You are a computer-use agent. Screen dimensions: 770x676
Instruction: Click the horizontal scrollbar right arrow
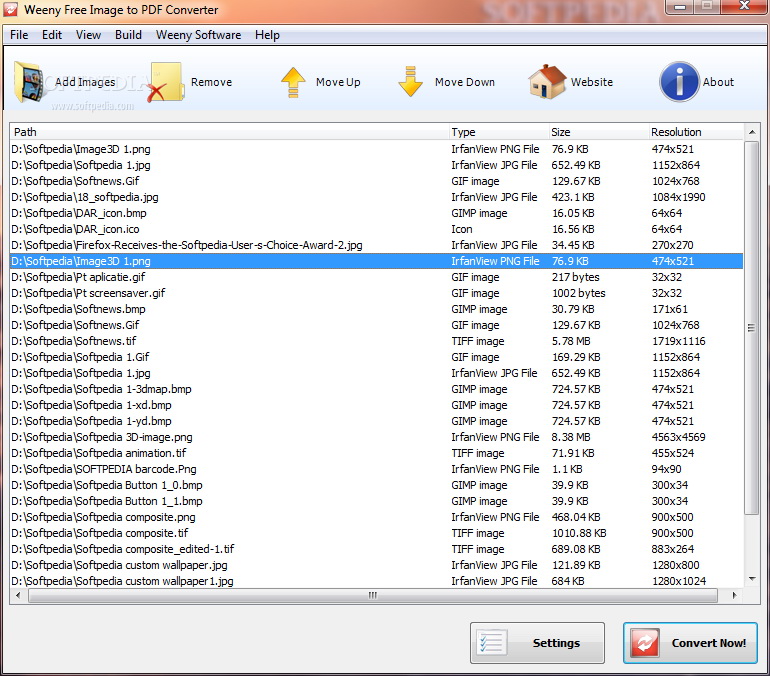[734, 595]
